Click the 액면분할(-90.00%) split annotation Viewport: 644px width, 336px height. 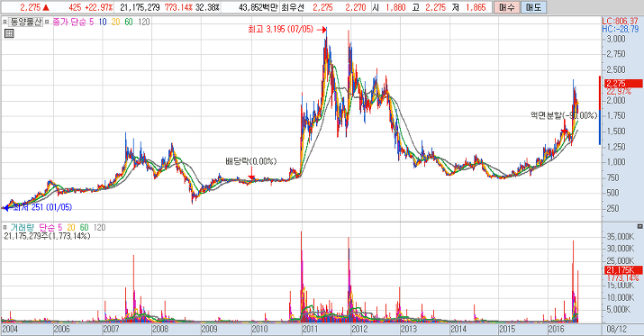point(564,116)
